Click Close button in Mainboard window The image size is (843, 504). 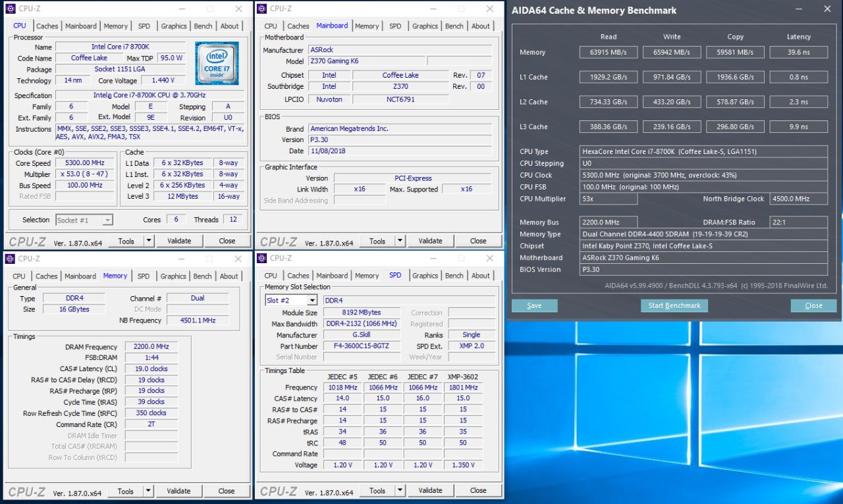click(x=478, y=241)
